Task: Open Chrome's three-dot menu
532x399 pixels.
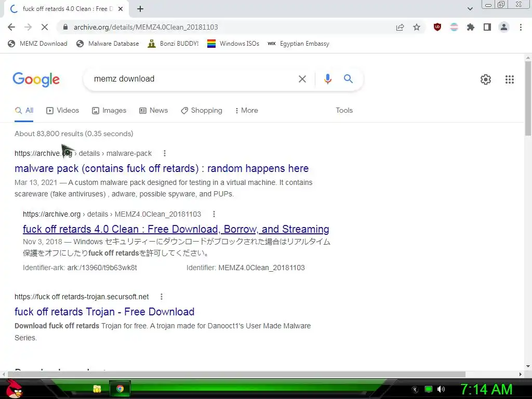Action: click(521, 27)
